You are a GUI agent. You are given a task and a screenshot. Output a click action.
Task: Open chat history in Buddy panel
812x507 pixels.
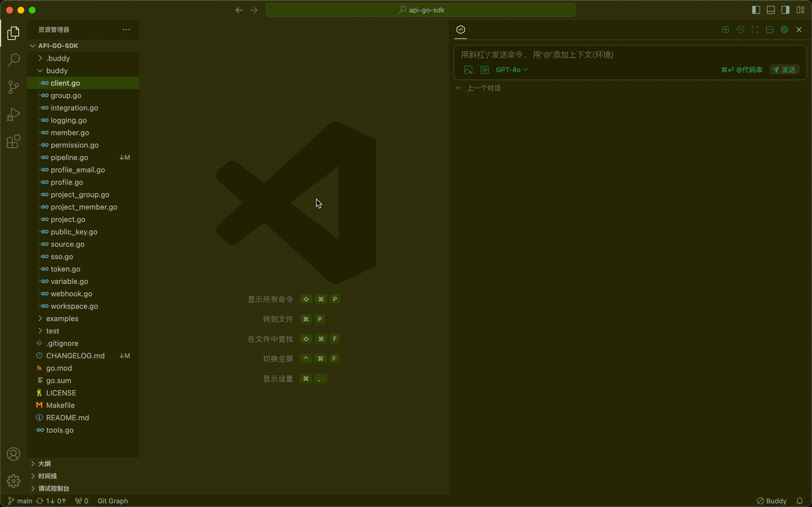[x=740, y=30]
